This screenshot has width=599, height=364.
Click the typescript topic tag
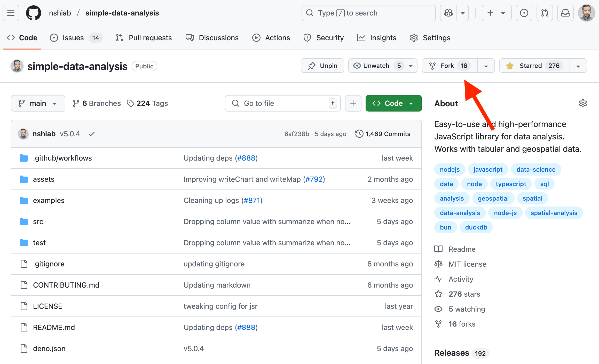pos(511,184)
